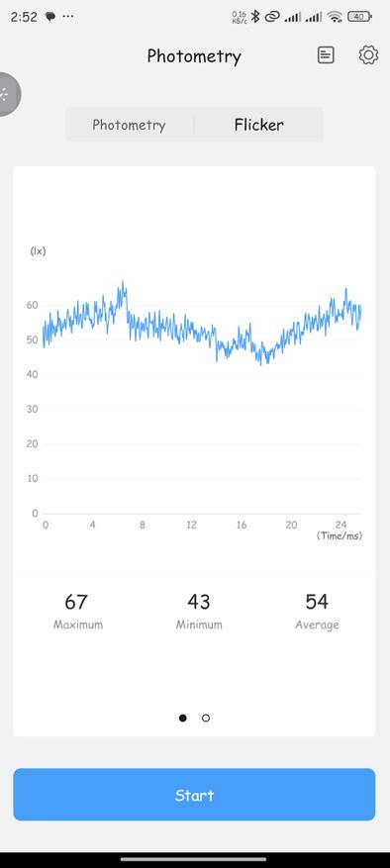
Task: Switch to the Flicker tab
Action: click(x=258, y=125)
